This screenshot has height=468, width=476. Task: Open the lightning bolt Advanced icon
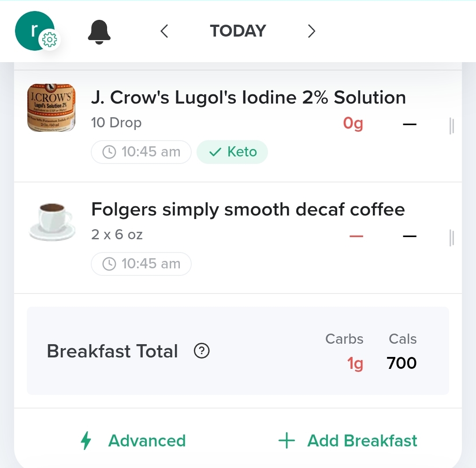point(86,440)
